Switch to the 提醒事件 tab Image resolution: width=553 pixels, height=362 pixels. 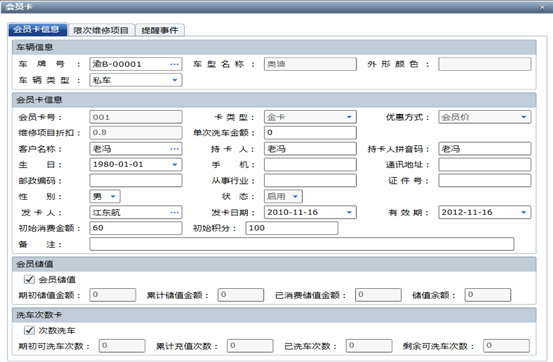pos(160,30)
